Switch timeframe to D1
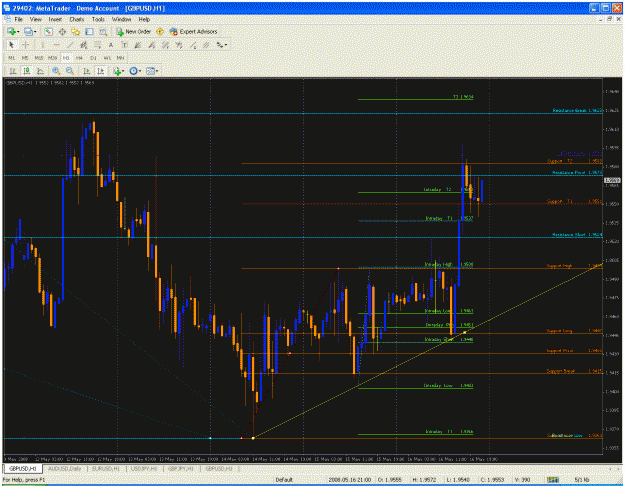 point(93,58)
